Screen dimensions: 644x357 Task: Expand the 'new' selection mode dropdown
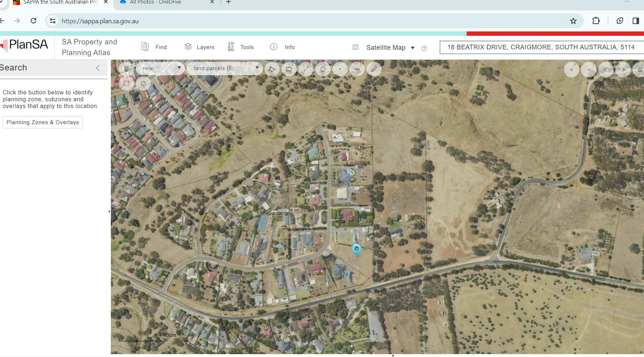[161, 68]
